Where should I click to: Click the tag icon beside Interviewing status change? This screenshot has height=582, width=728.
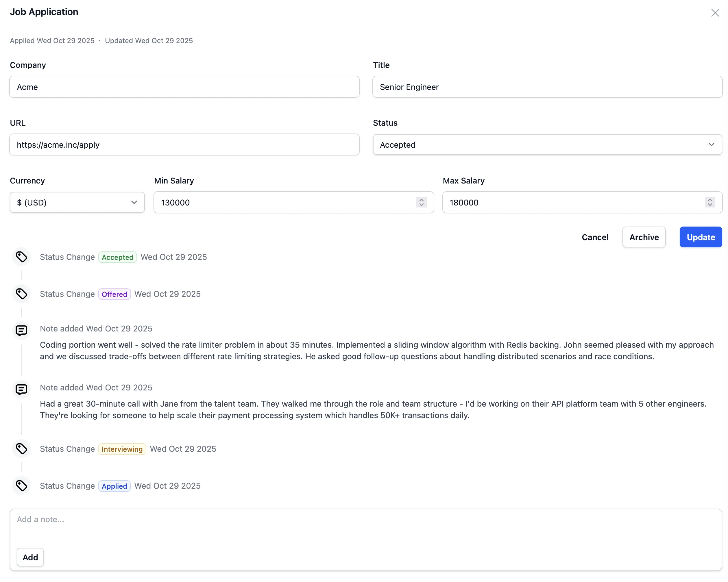pos(21,449)
